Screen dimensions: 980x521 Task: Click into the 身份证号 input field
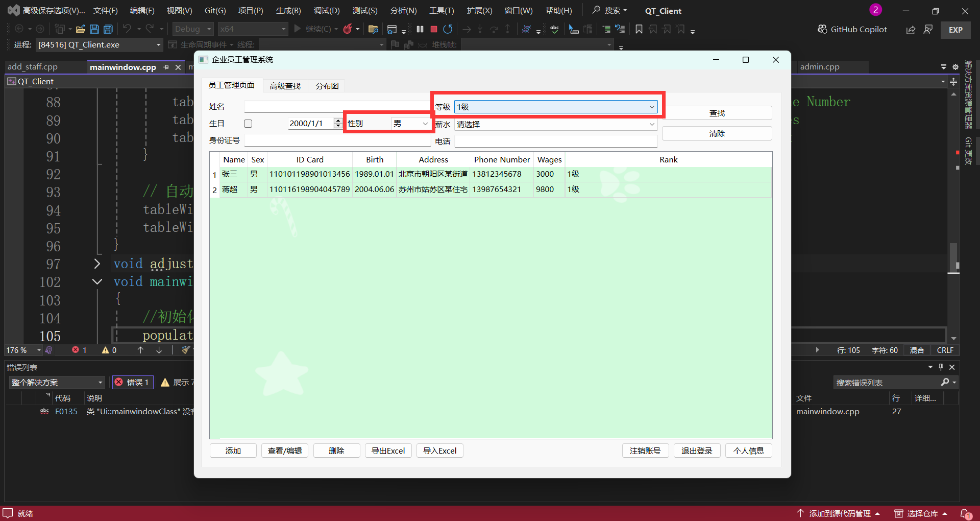pyautogui.click(x=337, y=140)
